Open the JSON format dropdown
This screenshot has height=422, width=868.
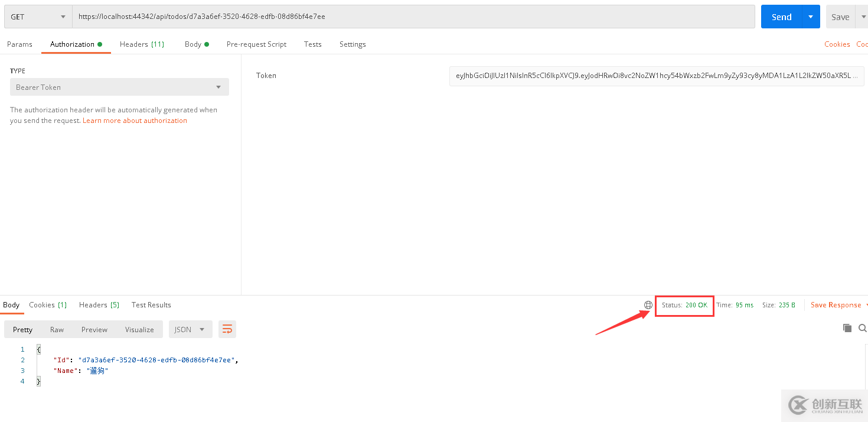pyautogui.click(x=190, y=330)
